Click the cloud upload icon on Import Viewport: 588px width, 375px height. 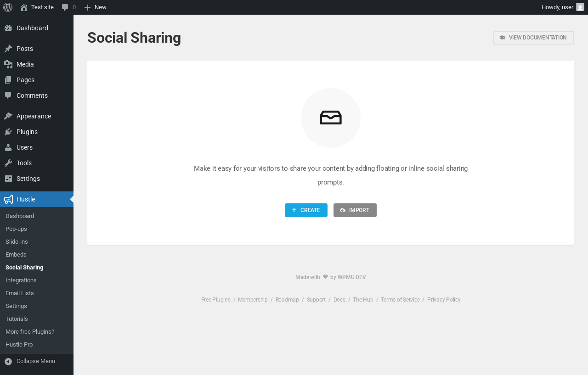[x=343, y=210]
